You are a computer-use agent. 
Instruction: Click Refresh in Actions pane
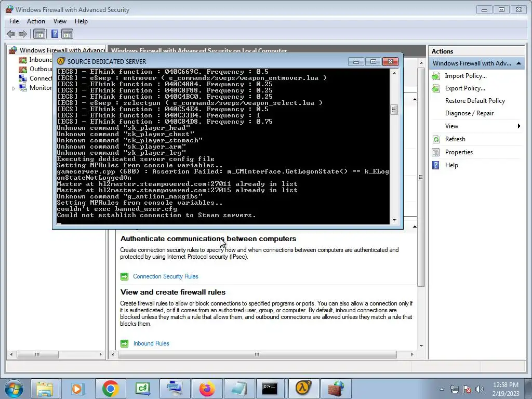click(x=455, y=139)
